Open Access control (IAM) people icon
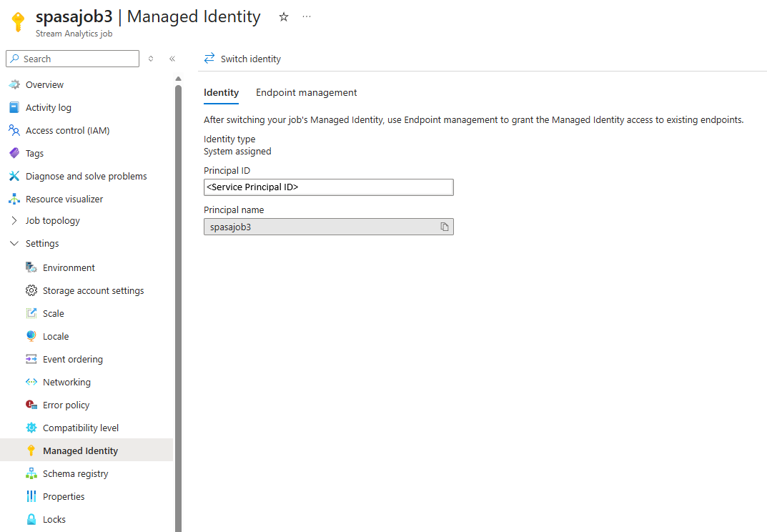The image size is (767, 532). pos(14,130)
